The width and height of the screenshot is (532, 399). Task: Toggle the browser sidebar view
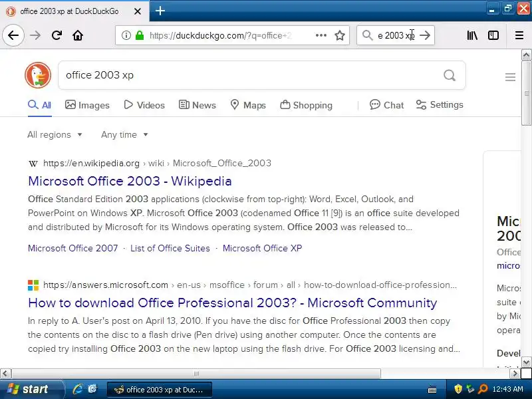pyautogui.click(x=493, y=35)
